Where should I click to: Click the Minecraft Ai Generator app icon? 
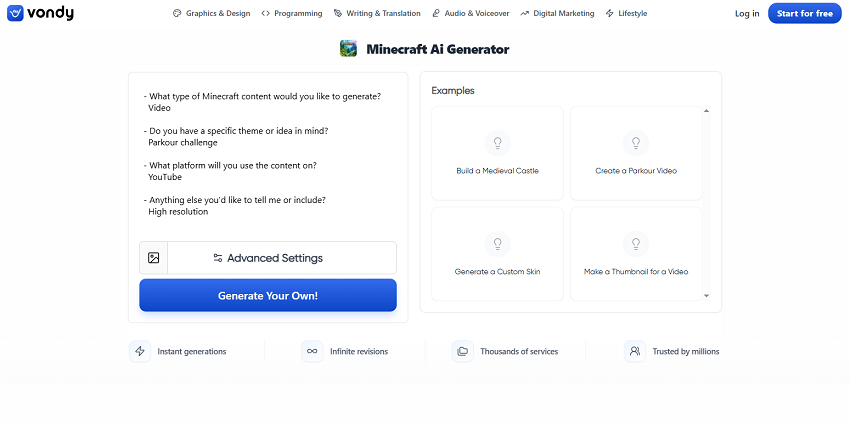pyautogui.click(x=348, y=49)
